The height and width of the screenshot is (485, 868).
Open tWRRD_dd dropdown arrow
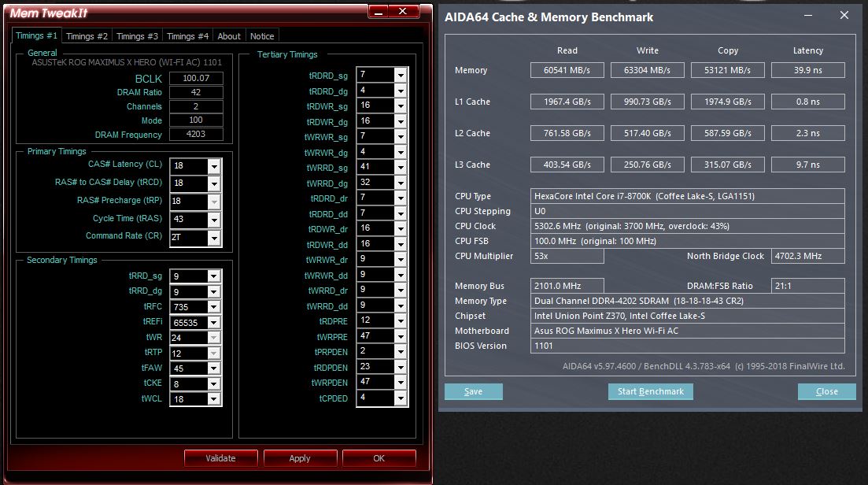401,305
